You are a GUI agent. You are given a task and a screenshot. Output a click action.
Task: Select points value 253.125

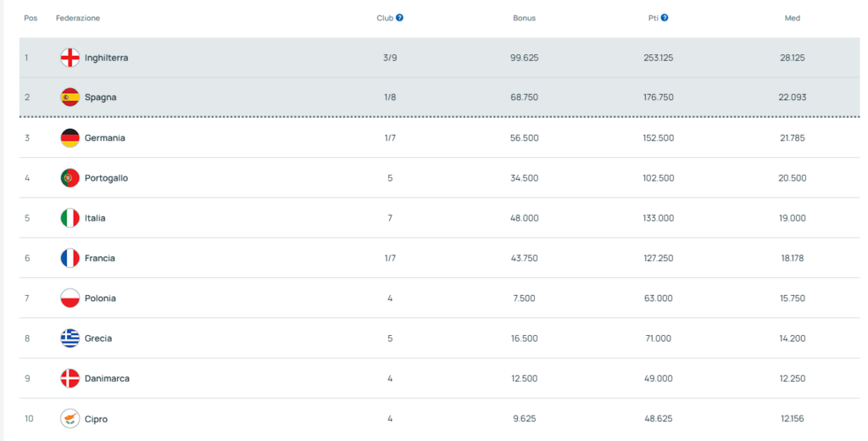pyautogui.click(x=658, y=58)
